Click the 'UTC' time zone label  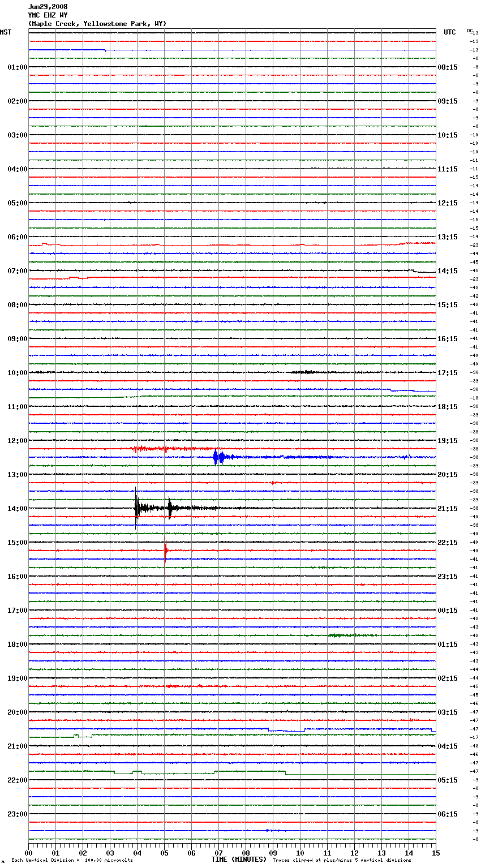[x=450, y=32]
